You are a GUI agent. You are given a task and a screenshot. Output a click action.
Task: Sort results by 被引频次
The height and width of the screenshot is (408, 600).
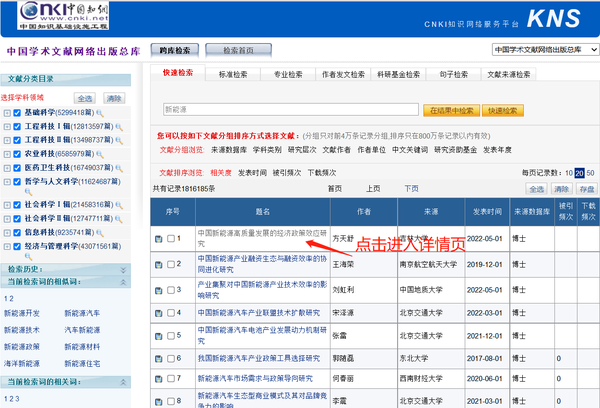click(x=287, y=173)
